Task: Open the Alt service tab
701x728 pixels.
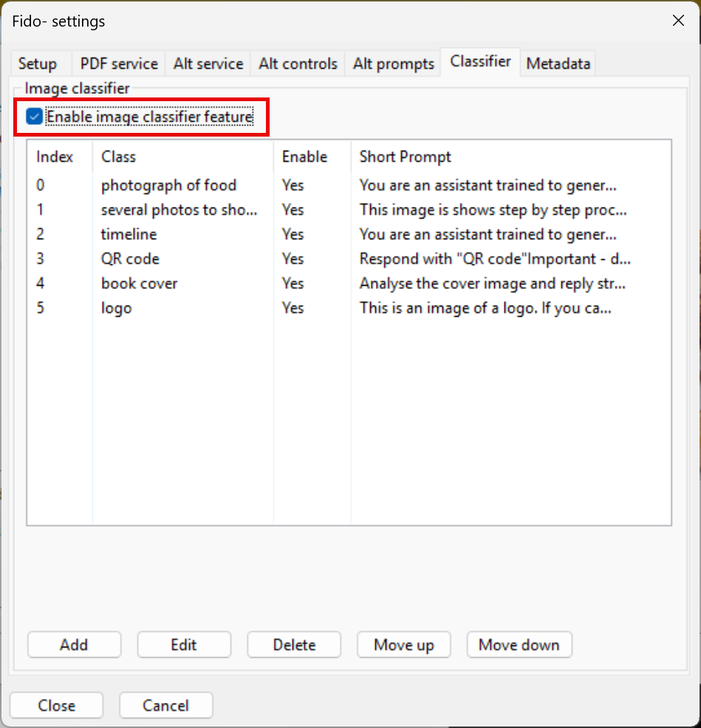Action: (208, 63)
